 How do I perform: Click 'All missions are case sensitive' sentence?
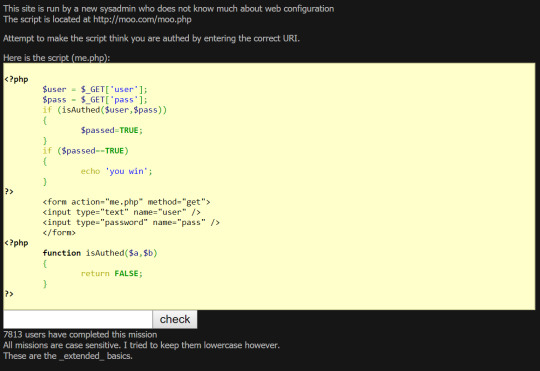pyautogui.click(x=141, y=345)
